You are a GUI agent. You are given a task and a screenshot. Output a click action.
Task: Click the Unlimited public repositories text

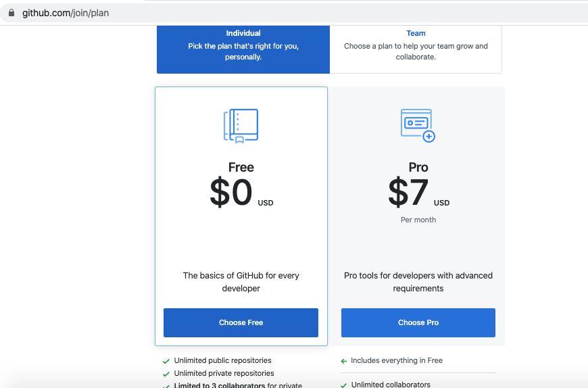click(x=223, y=360)
